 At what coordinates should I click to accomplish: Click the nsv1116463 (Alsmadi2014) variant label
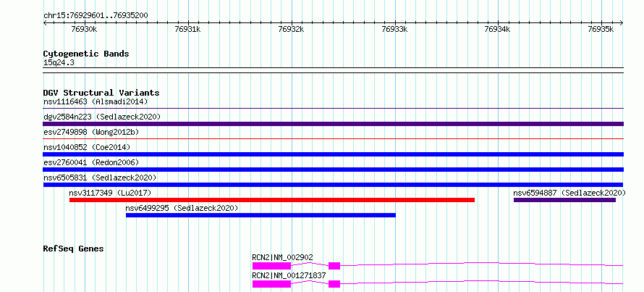pyautogui.click(x=96, y=101)
